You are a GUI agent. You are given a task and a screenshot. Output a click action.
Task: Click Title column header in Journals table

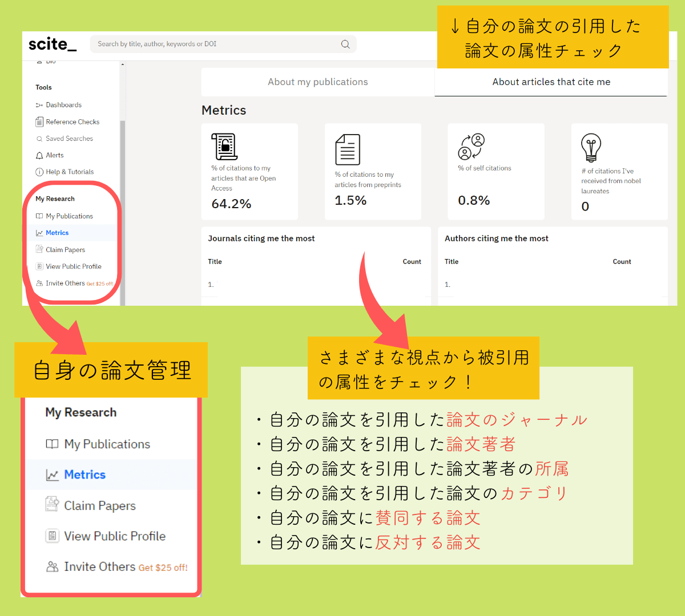coord(215,262)
